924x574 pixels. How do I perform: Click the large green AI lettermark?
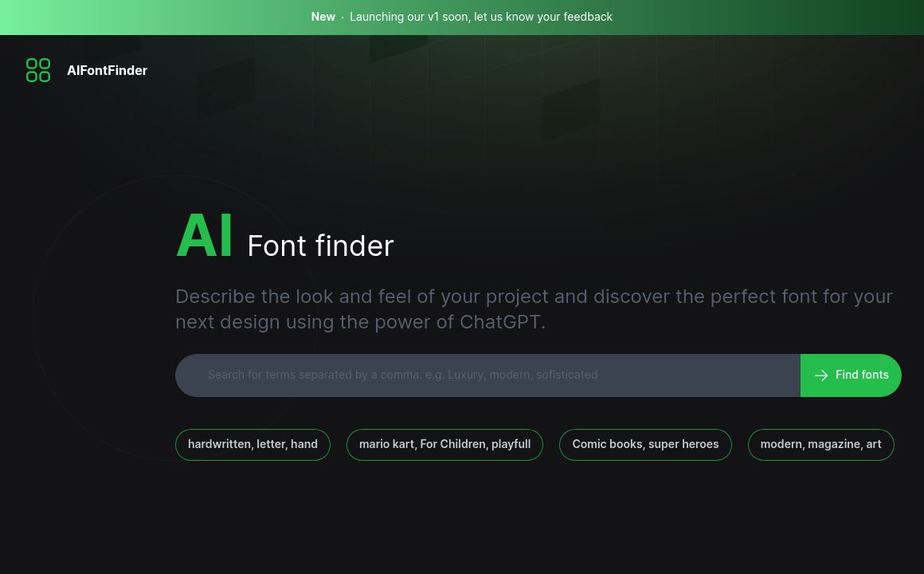tap(205, 234)
